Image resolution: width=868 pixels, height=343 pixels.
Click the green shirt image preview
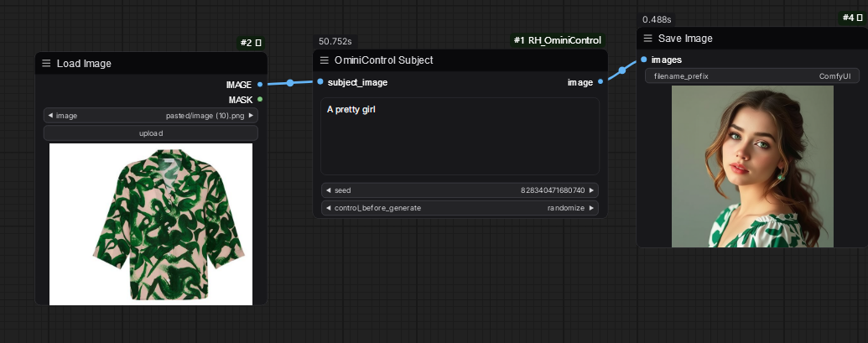[151, 224]
